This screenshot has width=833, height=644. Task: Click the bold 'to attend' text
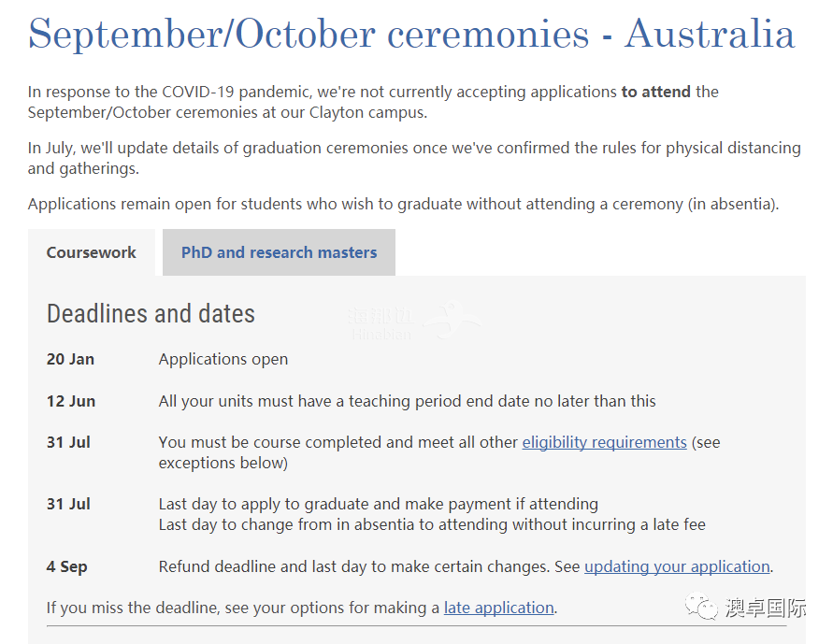click(656, 92)
